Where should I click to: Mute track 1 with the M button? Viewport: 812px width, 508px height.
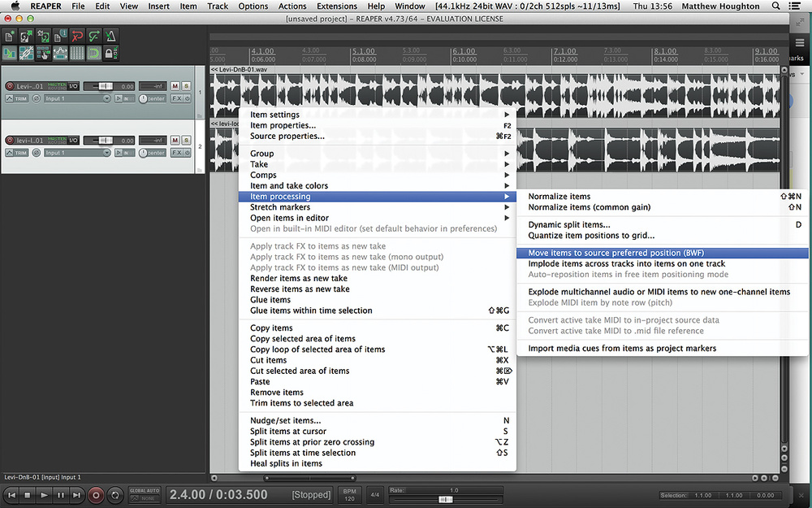pos(175,86)
